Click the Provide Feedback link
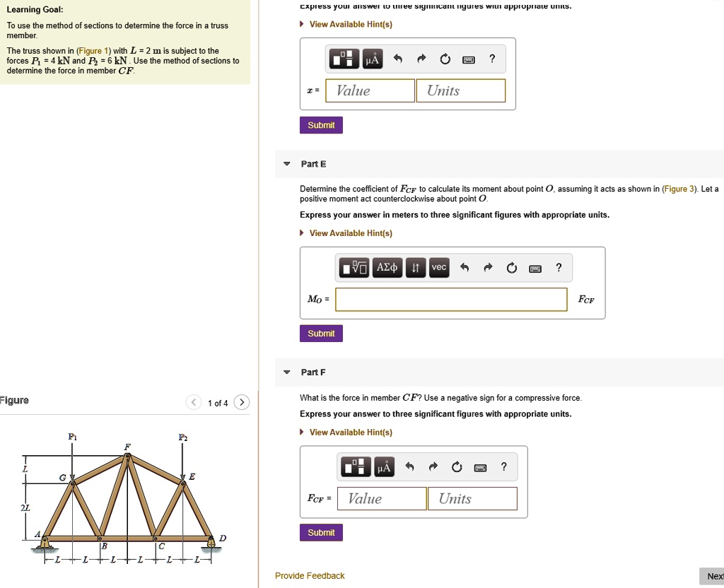This screenshot has height=588, width=724. 310,575
